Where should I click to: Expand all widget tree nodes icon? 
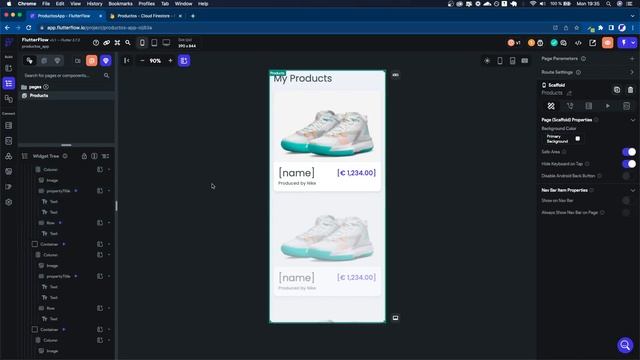(x=105, y=156)
